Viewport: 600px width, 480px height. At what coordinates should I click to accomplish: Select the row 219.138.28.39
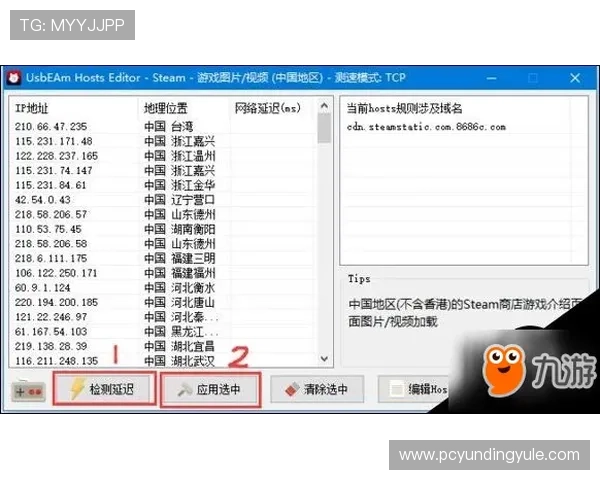163,346
